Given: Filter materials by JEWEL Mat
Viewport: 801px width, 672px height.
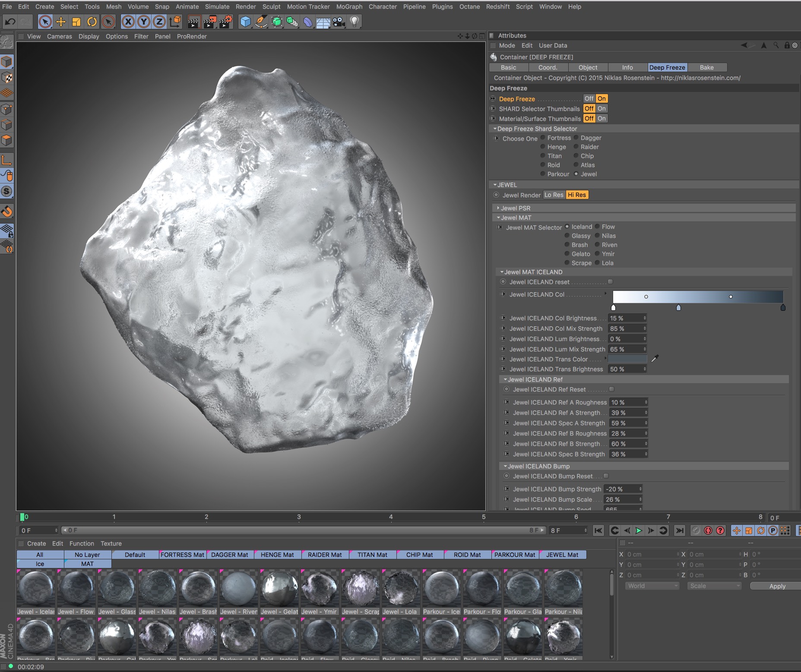Looking at the screenshot, I should [x=562, y=555].
